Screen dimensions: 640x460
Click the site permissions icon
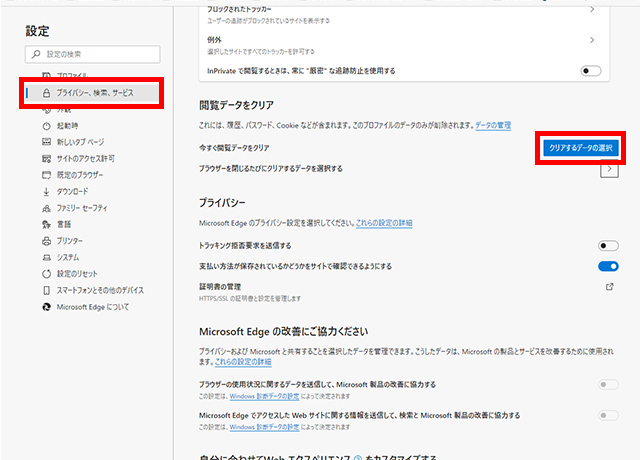point(47,158)
